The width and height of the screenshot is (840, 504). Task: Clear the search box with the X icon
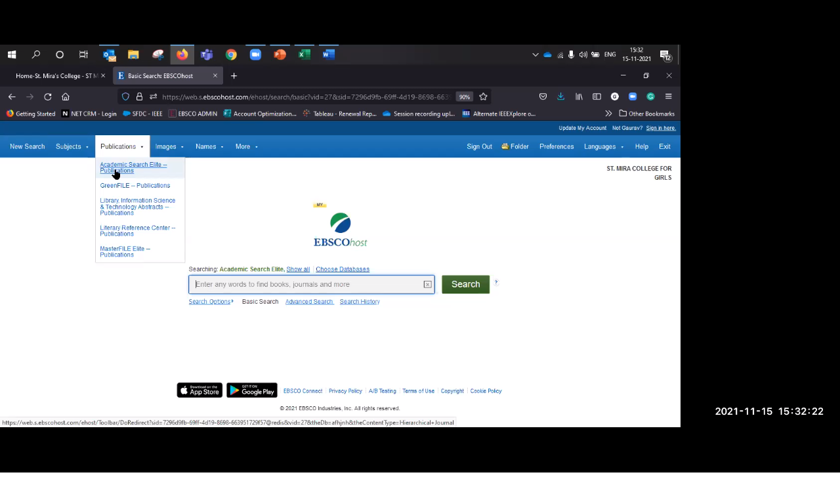coord(427,284)
